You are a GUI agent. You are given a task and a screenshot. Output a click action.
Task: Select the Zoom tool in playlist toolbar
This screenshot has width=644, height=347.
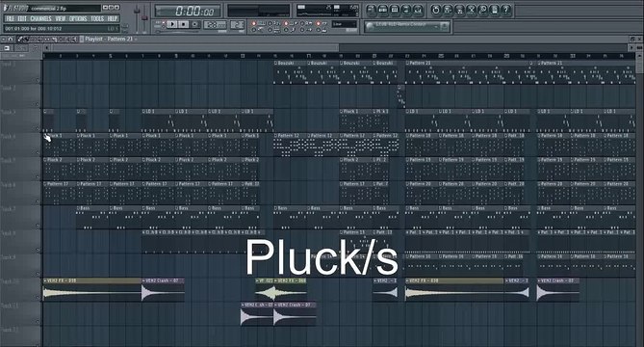[67, 40]
